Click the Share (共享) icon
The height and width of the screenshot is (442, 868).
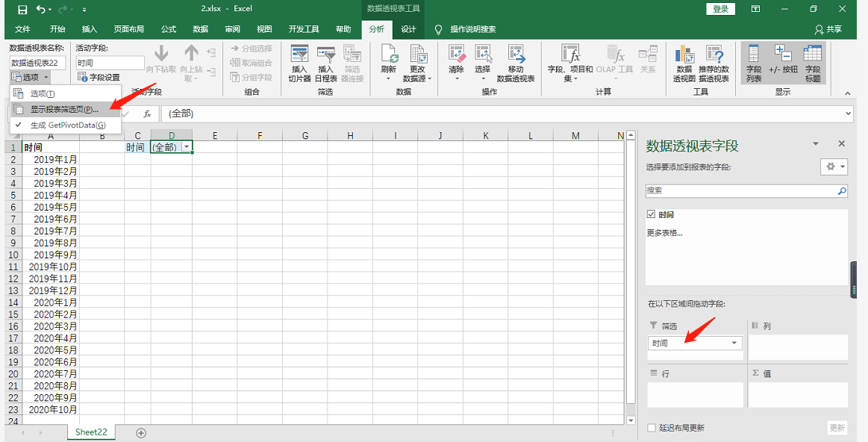coord(828,29)
